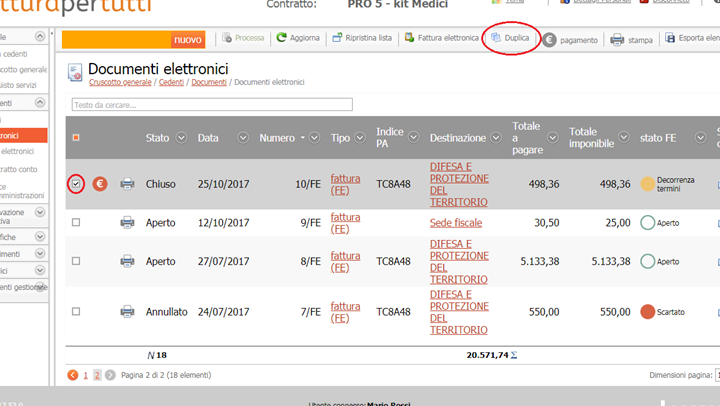Screen dimensions: 720x406
Task: Check checkbox for invoice 7/FE
Action: pos(76,311)
